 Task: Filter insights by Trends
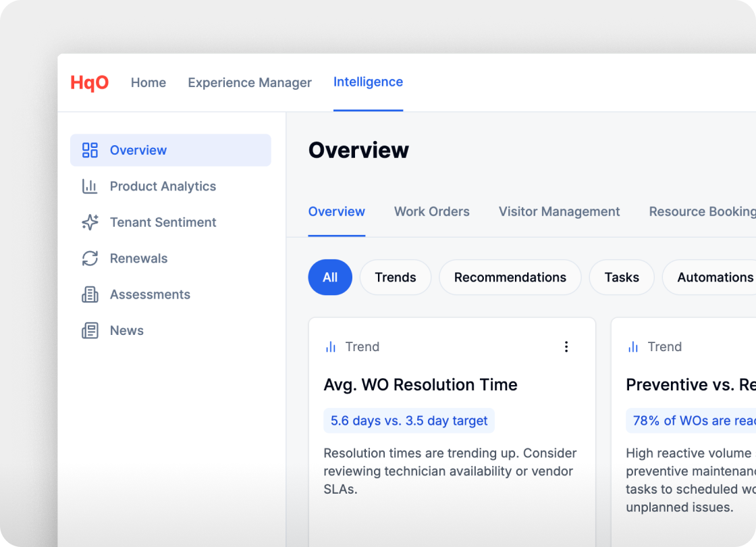[396, 278]
